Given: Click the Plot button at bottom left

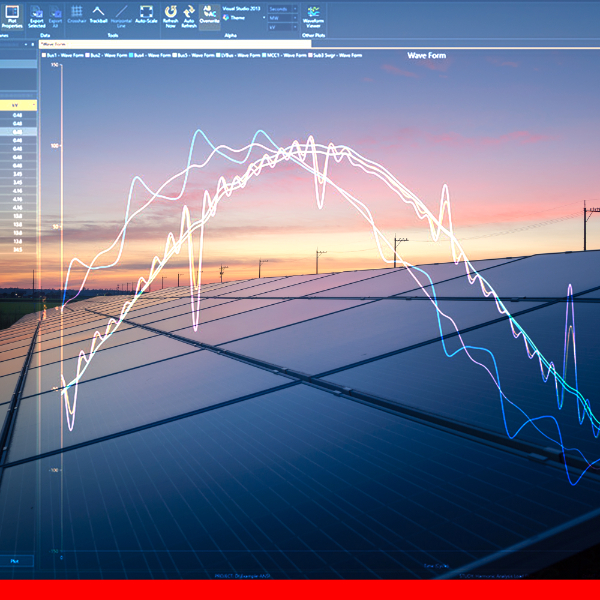Looking at the screenshot, I should 15,562.
